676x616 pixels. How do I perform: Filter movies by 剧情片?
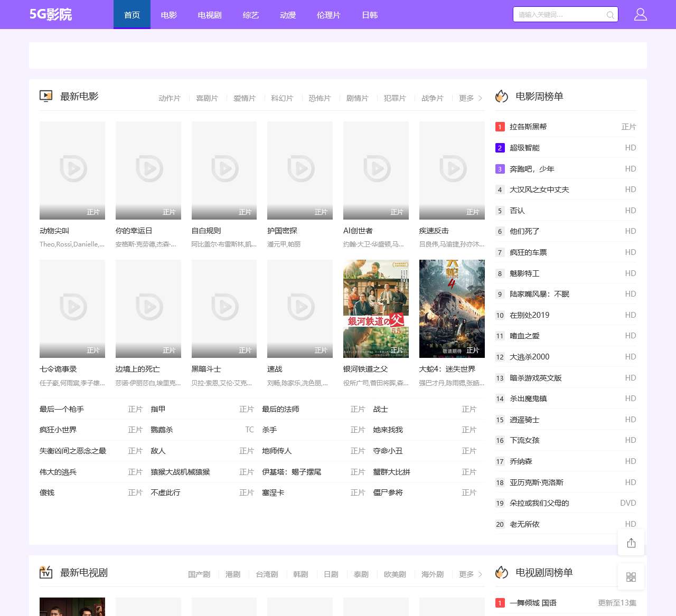(357, 98)
